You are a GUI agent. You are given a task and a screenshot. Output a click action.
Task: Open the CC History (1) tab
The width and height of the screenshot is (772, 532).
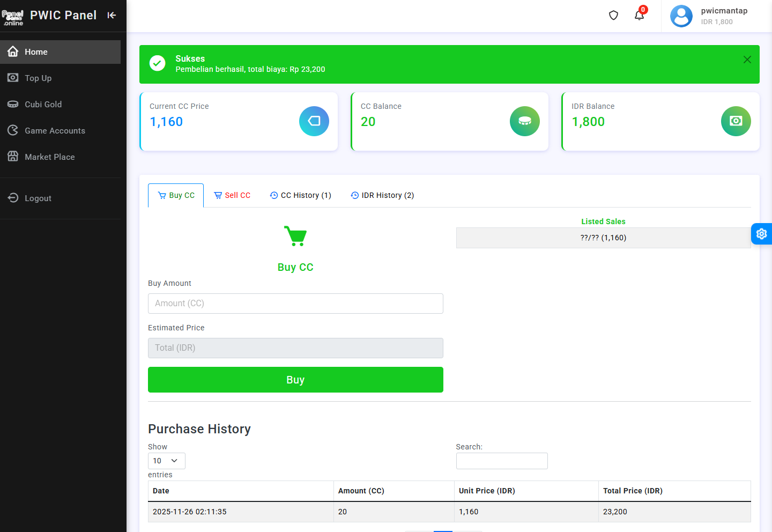pos(301,195)
